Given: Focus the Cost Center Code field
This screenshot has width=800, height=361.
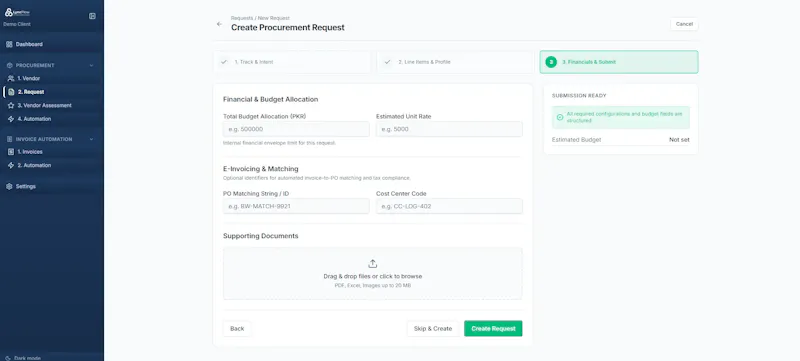Looking at the screenshot, I should [449, 206].
